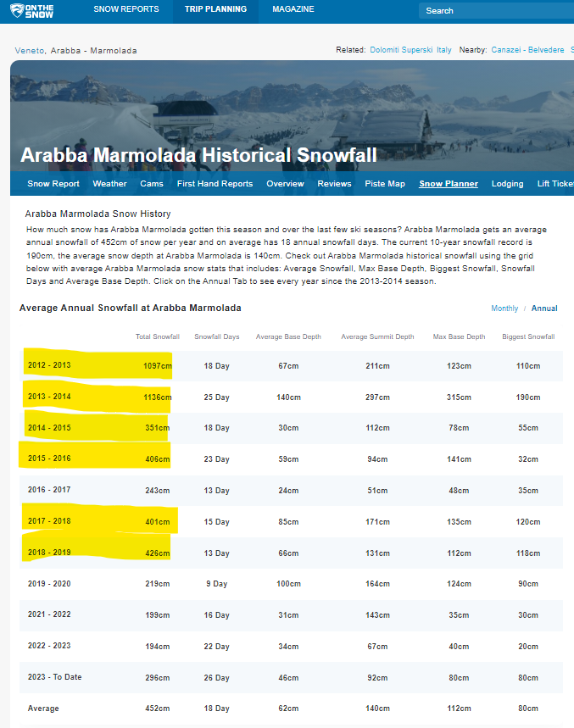Image resolution: width=574 pixels, height=728 pixels.
Task: Select the 2019 - 2020 season row label
Action: [49, 584]
